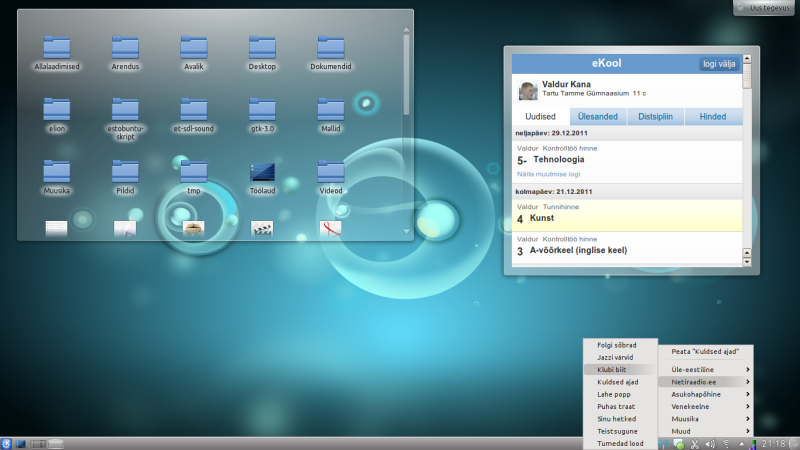Select Jazzi värvid station
The height and width of the screenshot is (450, 800).
620,357
